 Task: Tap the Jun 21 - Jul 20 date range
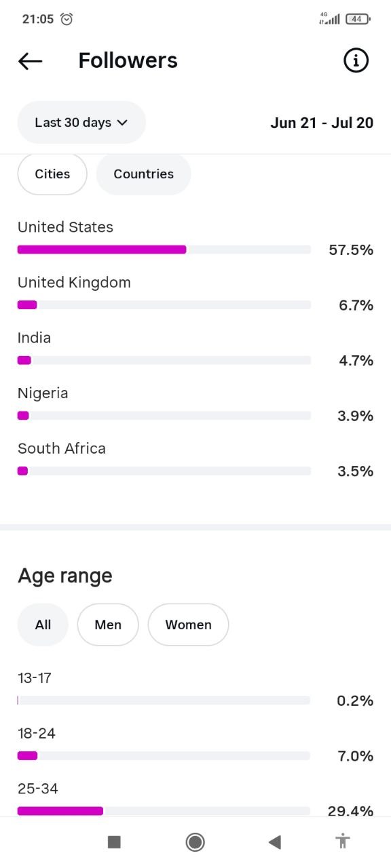[322, 123]
